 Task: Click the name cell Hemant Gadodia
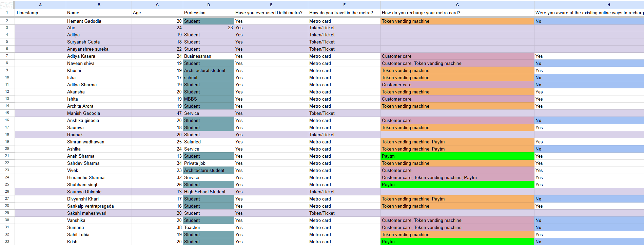pyautogui.click(x=99, y=21)
